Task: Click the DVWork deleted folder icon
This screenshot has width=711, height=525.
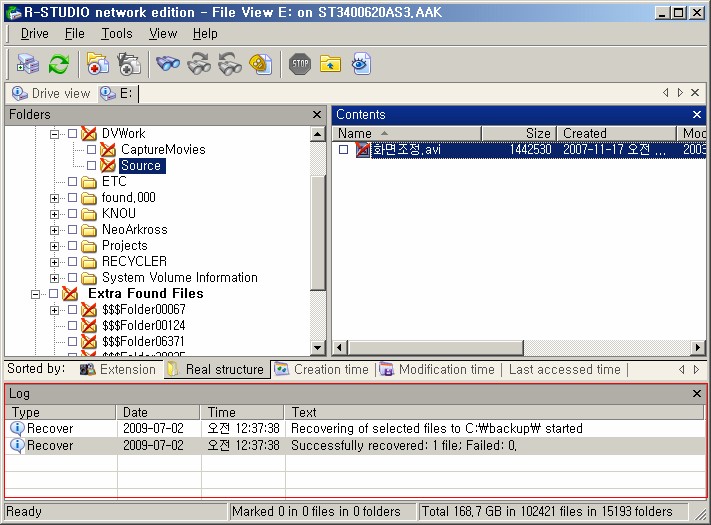Action: click(x=89, y=133)
